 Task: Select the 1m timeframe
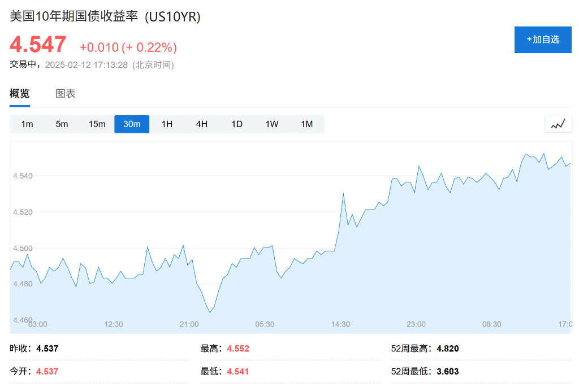point(27,124)
